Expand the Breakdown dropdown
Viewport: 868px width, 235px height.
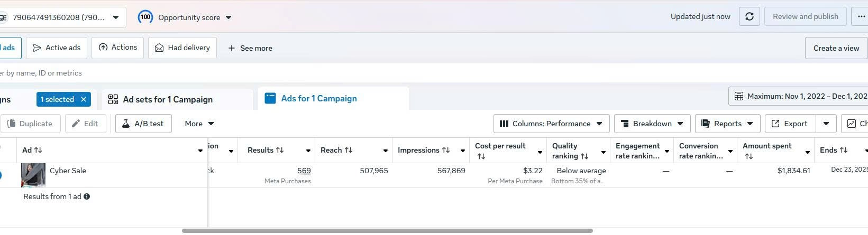tap(652, 124)
